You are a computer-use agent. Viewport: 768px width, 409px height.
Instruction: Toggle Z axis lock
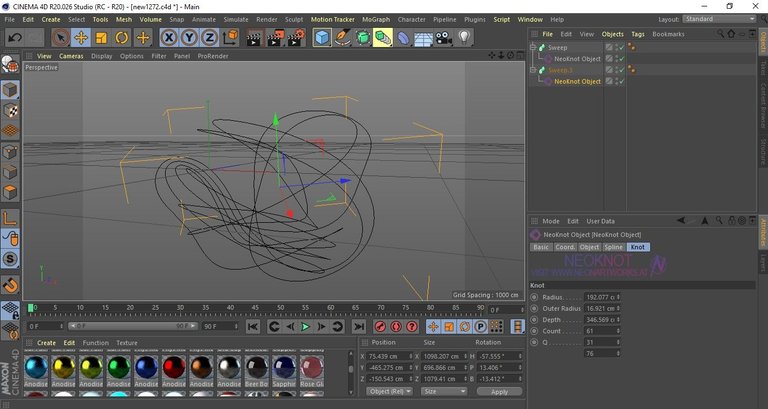209,38
